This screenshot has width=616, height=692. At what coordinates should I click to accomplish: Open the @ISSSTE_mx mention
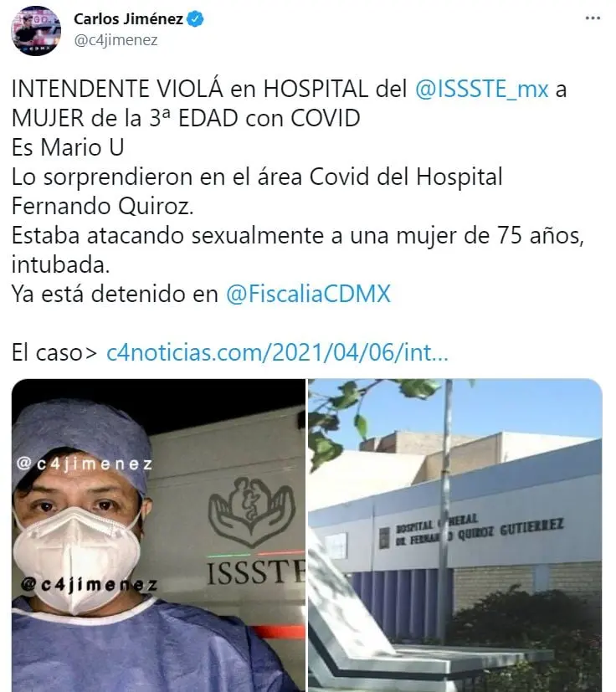pos(482,89)
